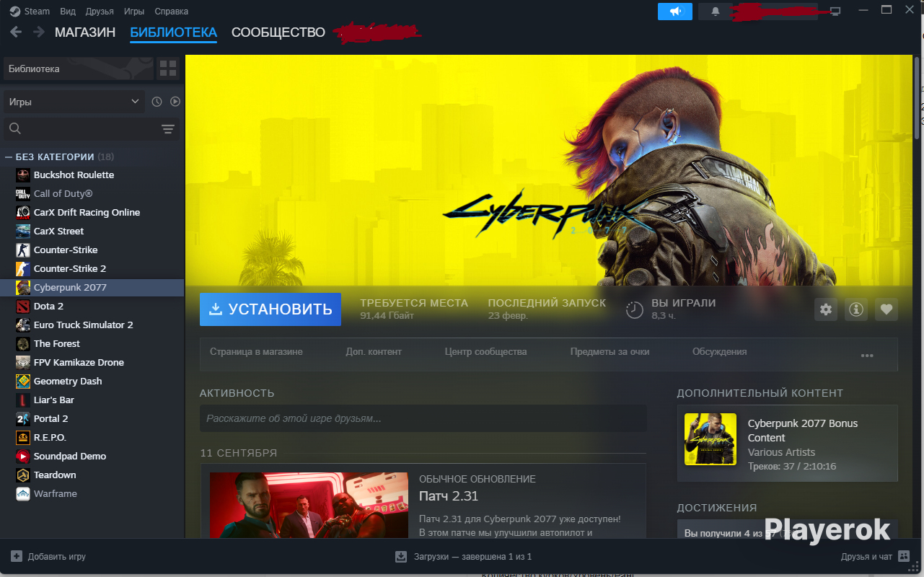The image size is (924, 577).
Task: Open the Патч 2.31 news thumbnail
Action: 309,506
